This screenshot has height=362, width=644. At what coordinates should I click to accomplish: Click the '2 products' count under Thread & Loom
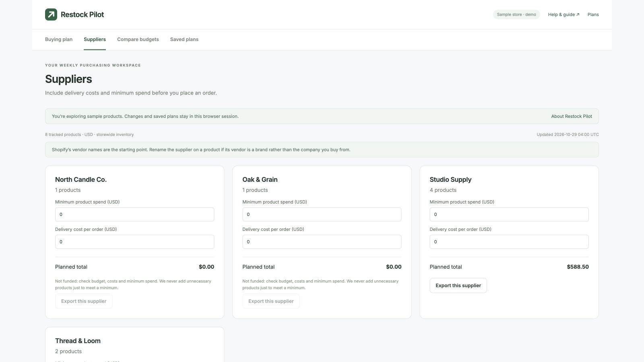coord(68,351)
